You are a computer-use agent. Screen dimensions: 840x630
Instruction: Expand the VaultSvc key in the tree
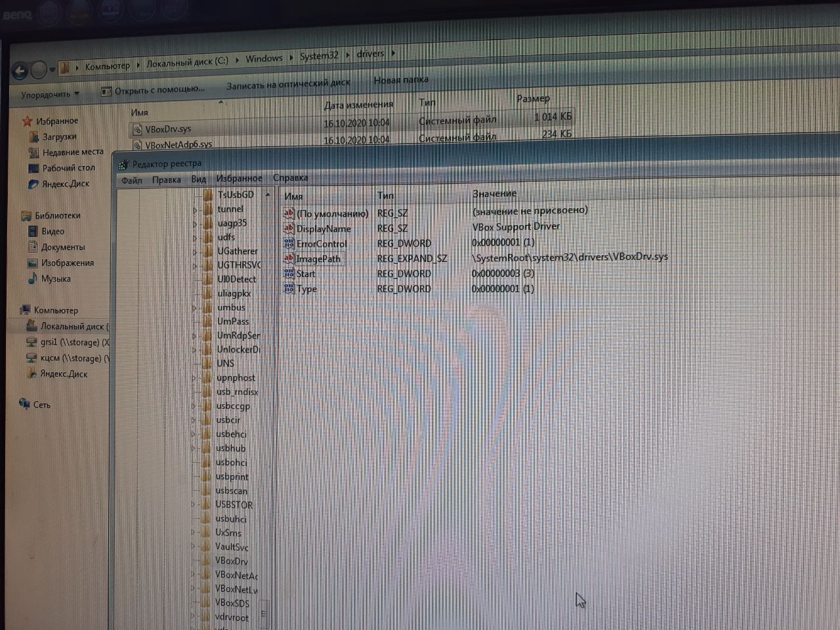pyautogui.click(x=193, y=547)
